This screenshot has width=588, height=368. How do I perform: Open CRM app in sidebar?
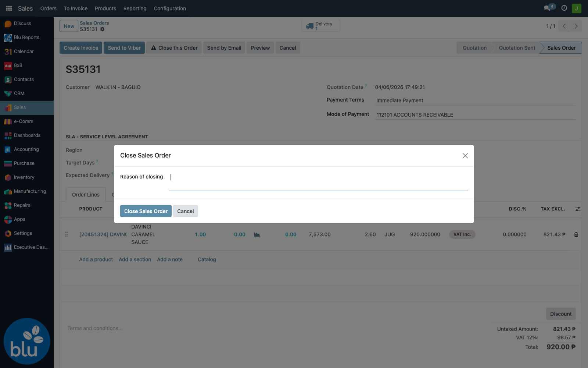(27, 93)
